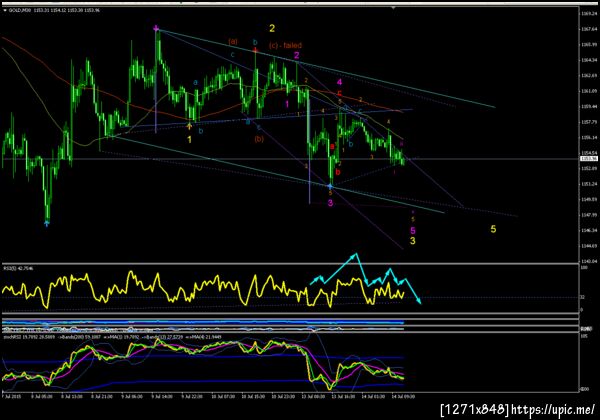Click the magenta cross marker at the peak
This screenshot has width=600, height=420.
(156, 28)
